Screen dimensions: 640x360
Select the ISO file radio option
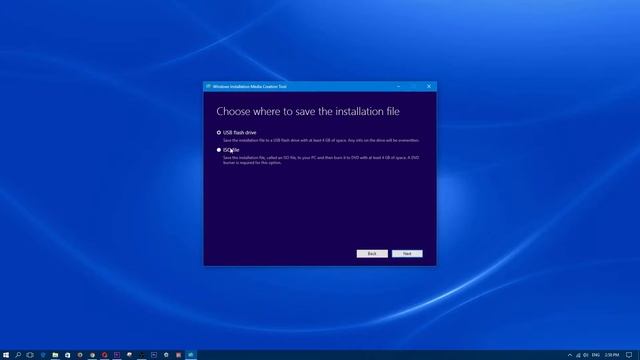219,150
